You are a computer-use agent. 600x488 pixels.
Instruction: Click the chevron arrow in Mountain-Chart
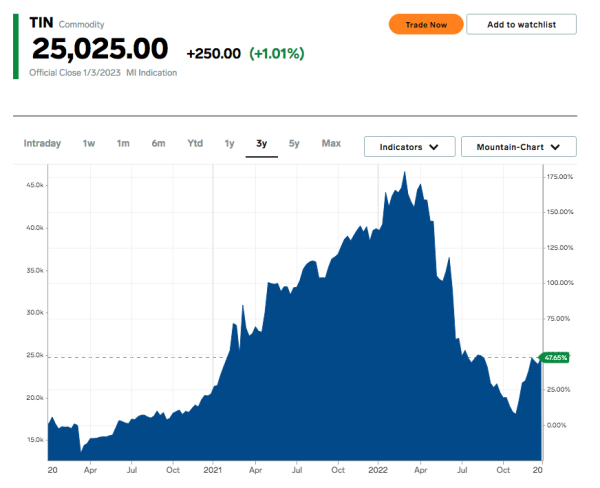(556, 147)
